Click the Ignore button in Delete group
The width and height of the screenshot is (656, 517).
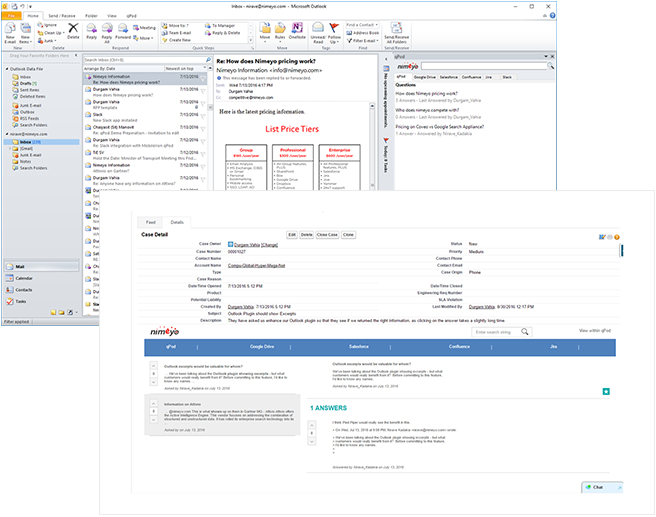pos(47,25)
